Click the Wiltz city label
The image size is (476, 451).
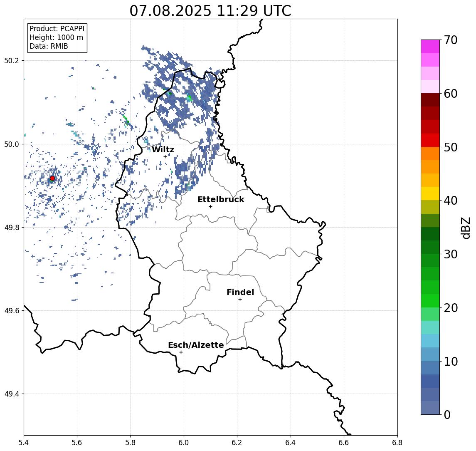click(163, 149)
